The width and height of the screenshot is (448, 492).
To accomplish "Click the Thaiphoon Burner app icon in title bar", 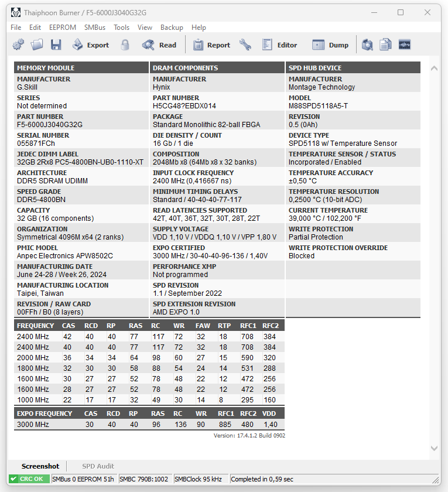I will 16,12.
